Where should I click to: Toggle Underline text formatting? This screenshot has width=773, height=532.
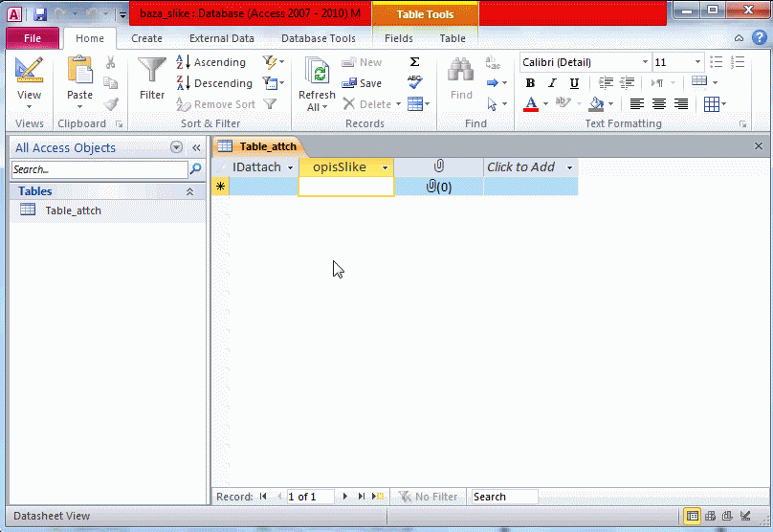pos(574,83)
